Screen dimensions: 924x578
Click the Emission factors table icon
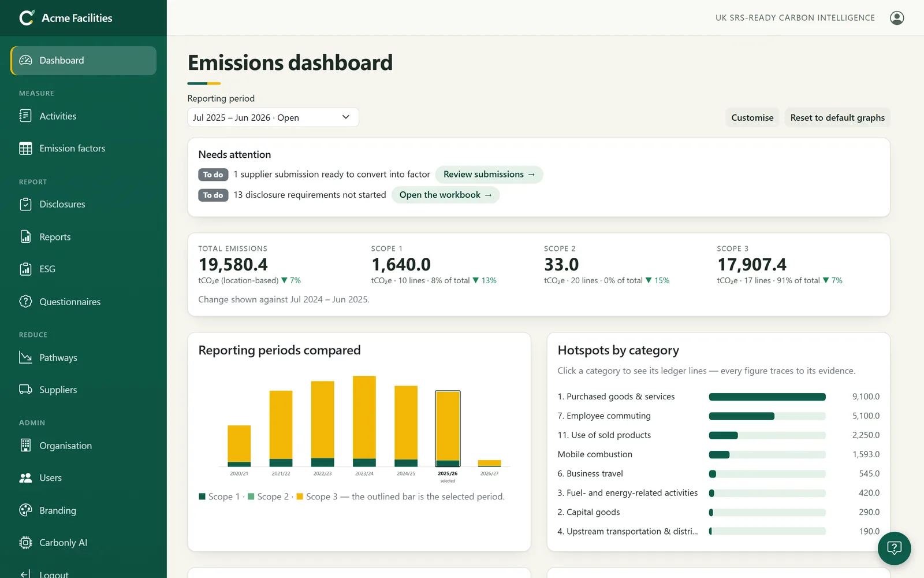(25, 149)
